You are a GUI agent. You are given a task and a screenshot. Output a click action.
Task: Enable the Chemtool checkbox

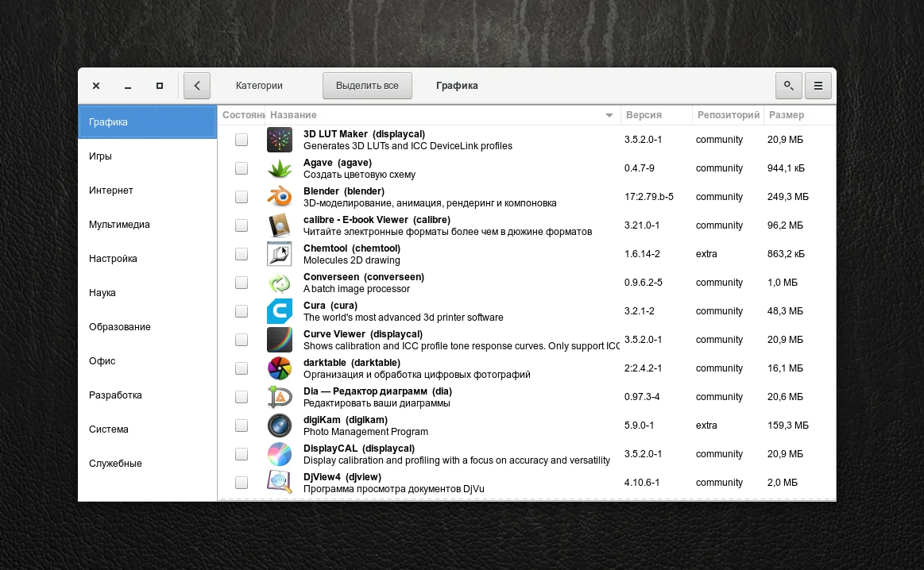click(242, 254)
